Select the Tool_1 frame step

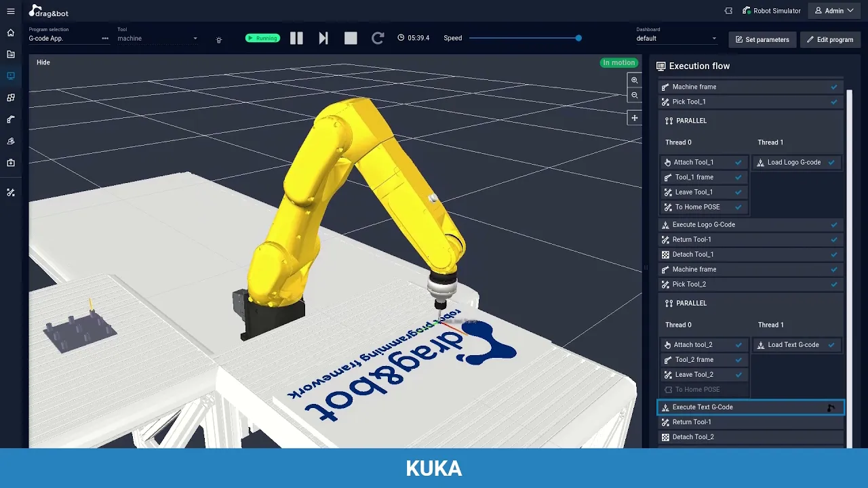[x=704, y=177]
